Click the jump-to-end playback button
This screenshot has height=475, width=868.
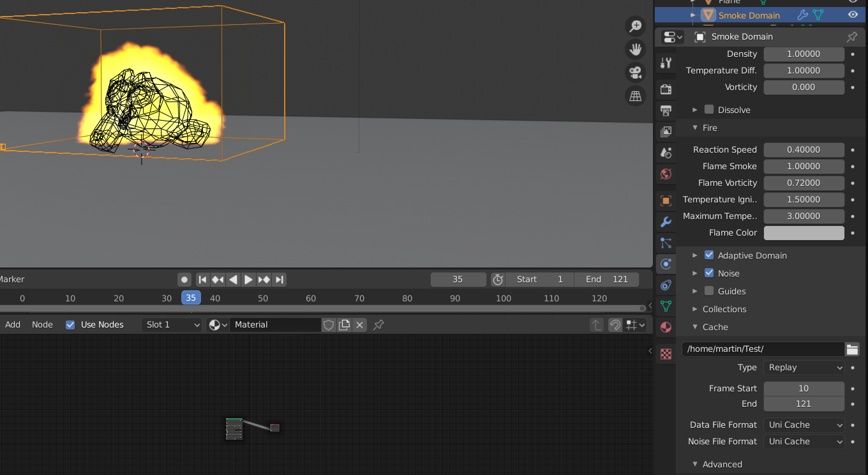279,279
